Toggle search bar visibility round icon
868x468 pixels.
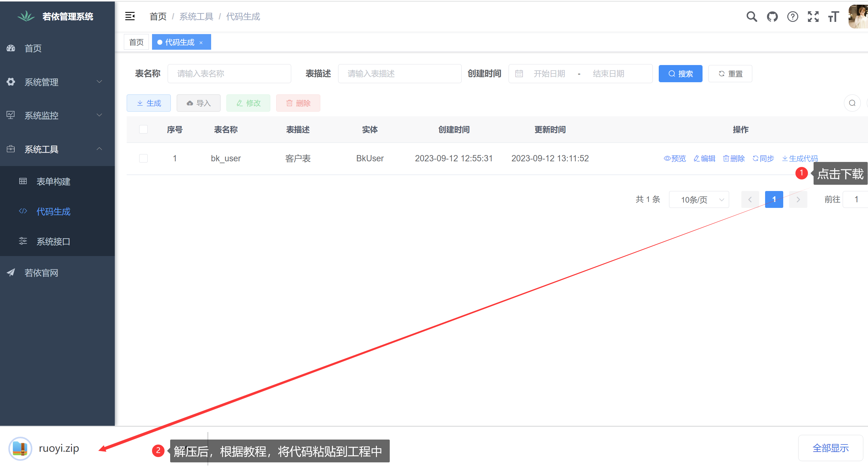pyautogui.click(x=852, y=103)
